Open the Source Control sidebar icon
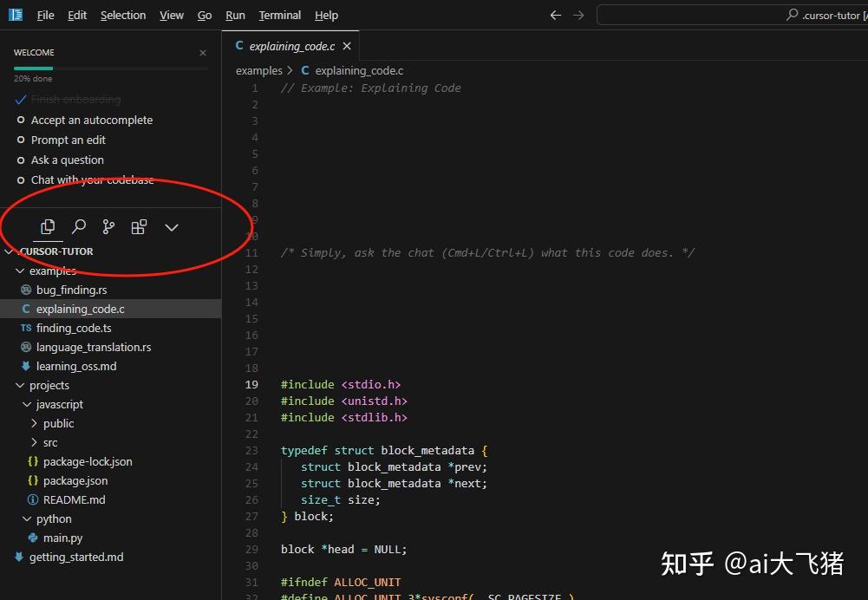Image resolution: width=868 pixels, height=600 pixels. coord(108,226)
